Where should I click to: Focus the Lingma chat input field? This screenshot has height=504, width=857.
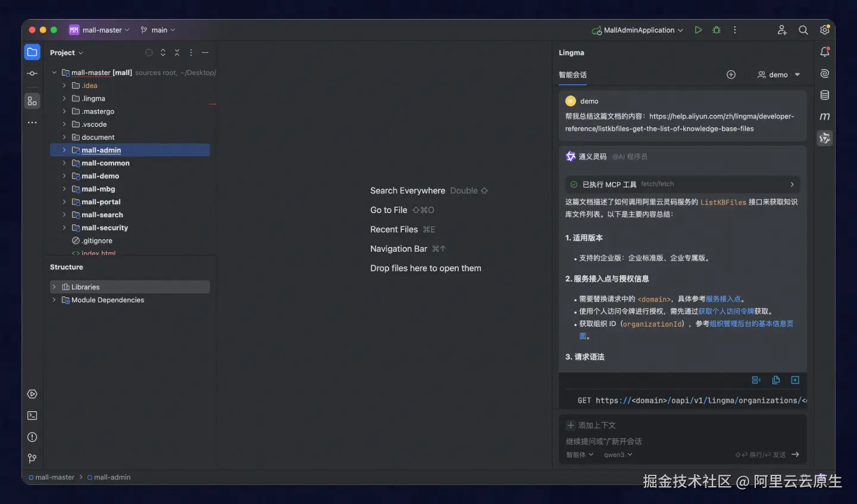(x=683, y=442)
